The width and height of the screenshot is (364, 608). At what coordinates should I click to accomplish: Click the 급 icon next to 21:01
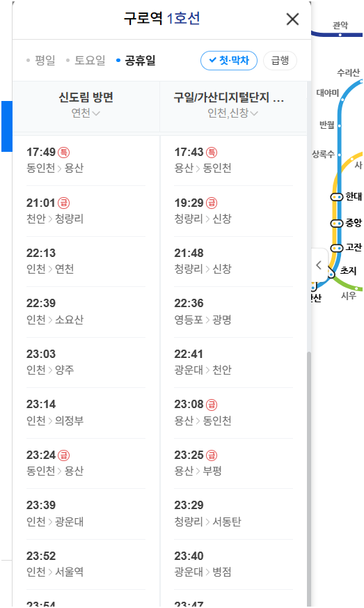click(63, 203)
